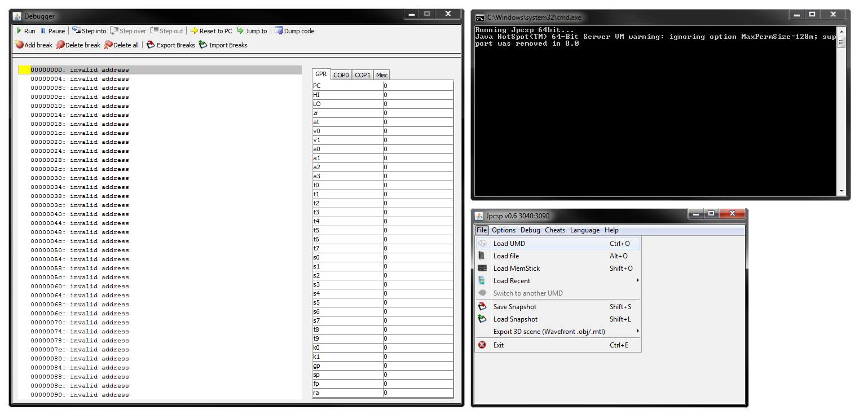This screenshot has height=418, width=868.
Task: Select disassembly line 00000090
Action: tap(160, 395)
